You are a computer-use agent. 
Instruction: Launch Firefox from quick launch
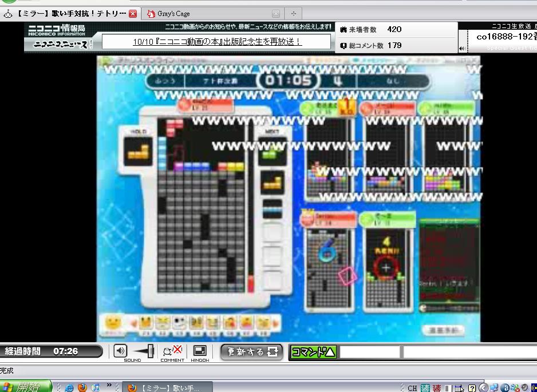pyautogui.click(x=82, y=387)
